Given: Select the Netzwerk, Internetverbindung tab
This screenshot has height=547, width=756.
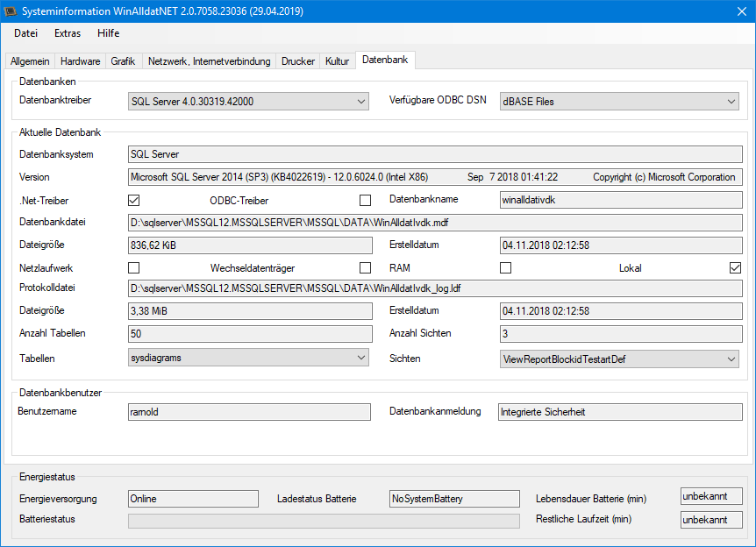Looking at the screenshot, I should click(209, 61).
